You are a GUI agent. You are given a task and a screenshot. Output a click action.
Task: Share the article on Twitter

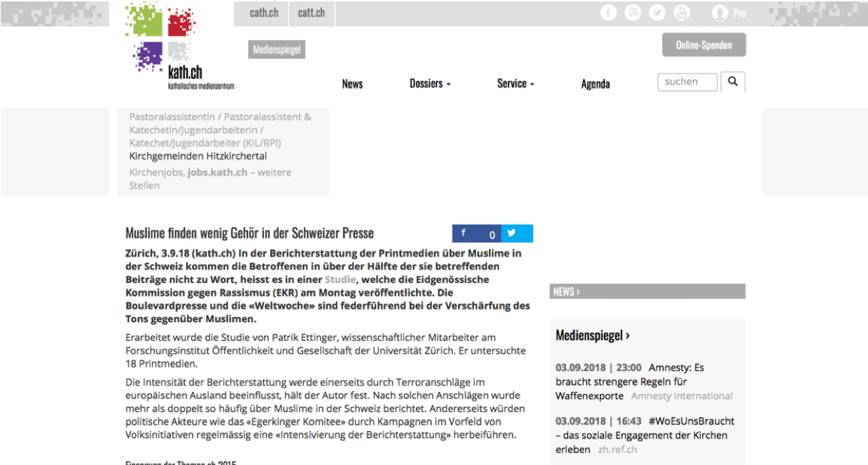[x=517, y=233]
